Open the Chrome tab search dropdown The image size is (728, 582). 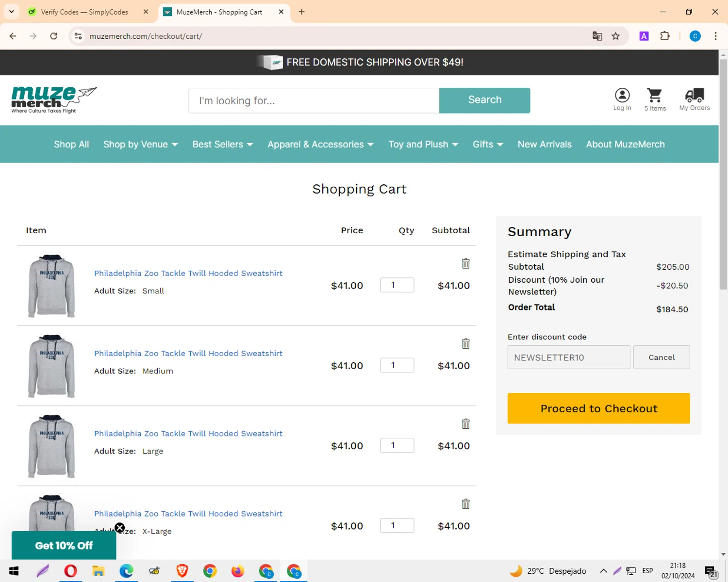[x=12, y=12]
